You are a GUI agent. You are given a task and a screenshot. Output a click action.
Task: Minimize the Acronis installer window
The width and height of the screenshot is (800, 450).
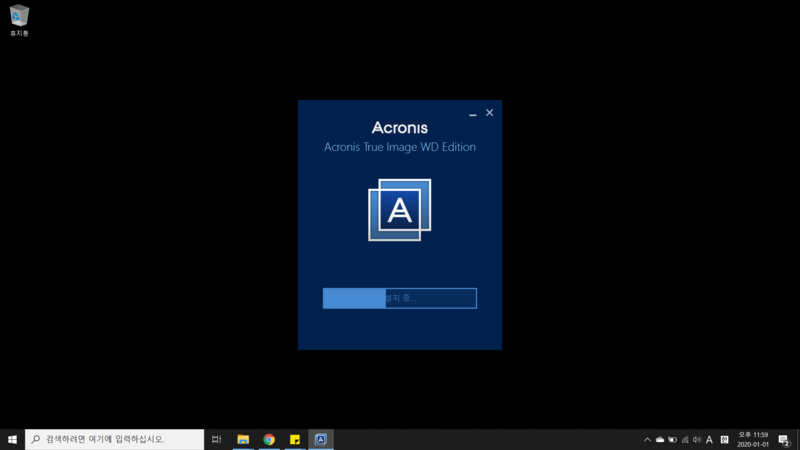[x=472, y=113]
